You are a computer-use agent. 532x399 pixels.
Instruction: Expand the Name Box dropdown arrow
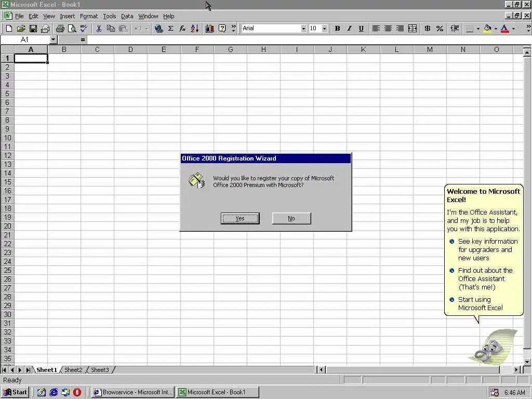pyautogui.click(x=53, y=40)
